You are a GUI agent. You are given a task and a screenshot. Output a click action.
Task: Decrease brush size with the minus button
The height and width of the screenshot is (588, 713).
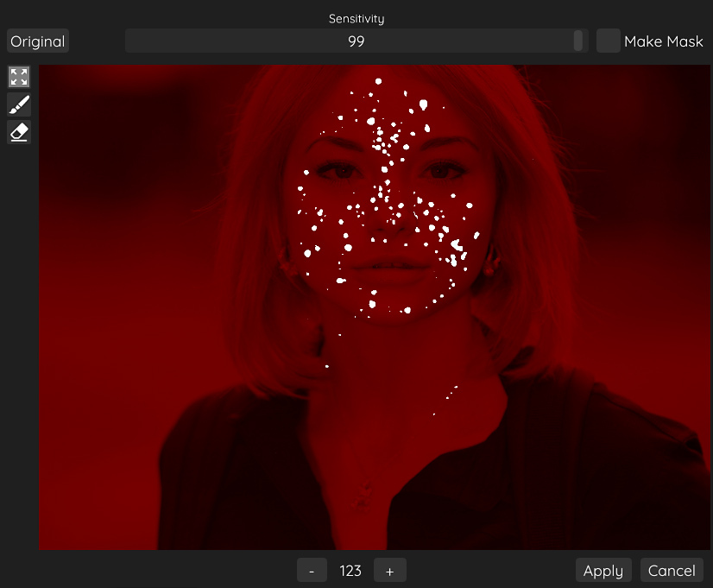pos(312,571)
